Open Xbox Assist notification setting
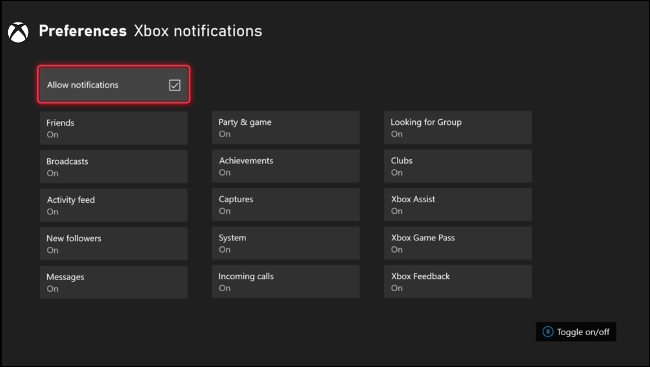This screenshot has height=367, width=650. pos(458,205)
